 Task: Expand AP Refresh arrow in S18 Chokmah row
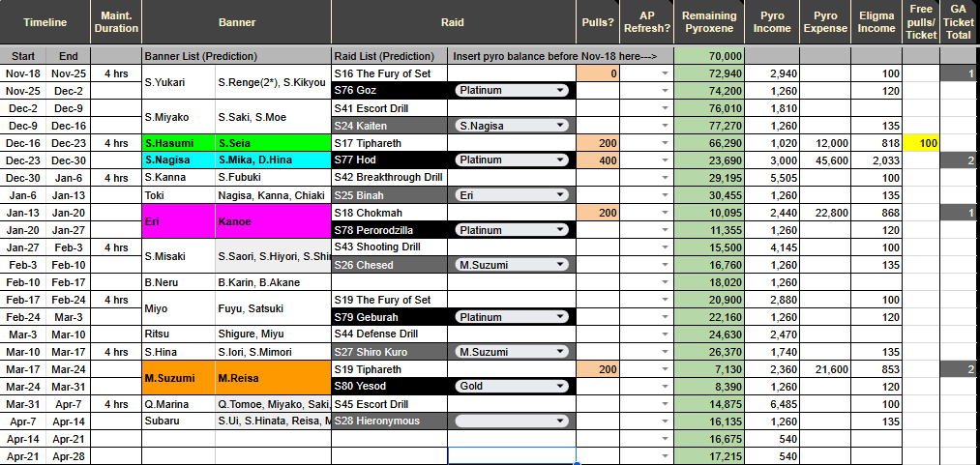click(x=665, y=213)
